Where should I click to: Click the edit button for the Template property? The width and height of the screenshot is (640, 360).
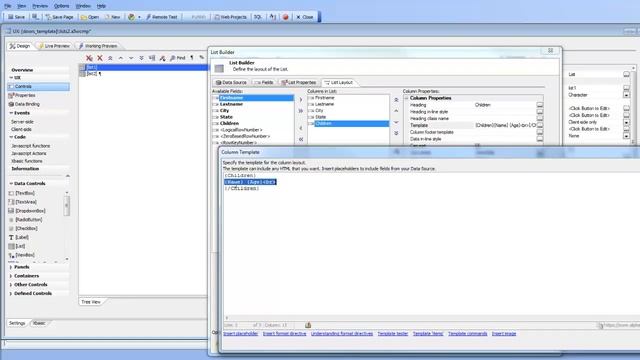coord(540,125)
